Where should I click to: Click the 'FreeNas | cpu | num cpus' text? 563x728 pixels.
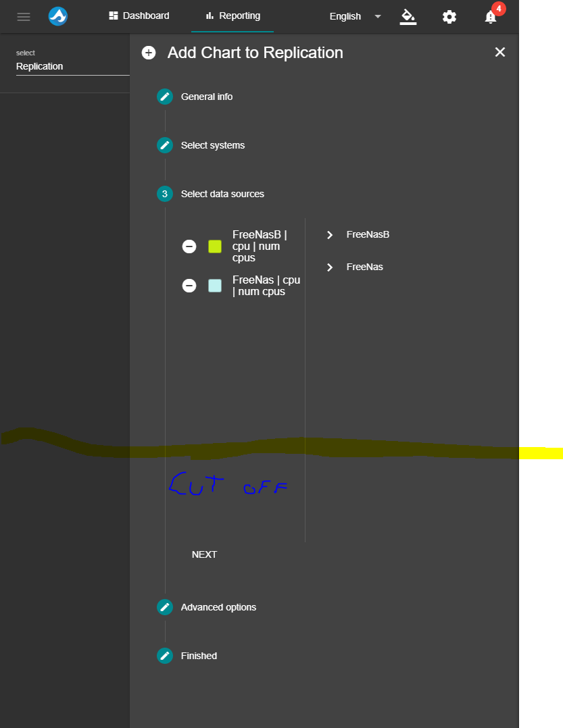pos(267,286)
